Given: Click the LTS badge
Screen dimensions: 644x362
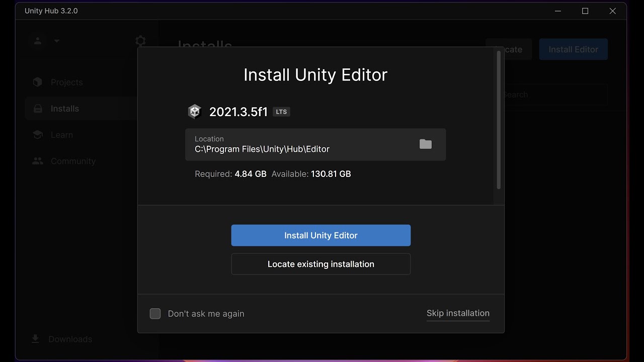Looking at the screenshot, I should point(281,112).
